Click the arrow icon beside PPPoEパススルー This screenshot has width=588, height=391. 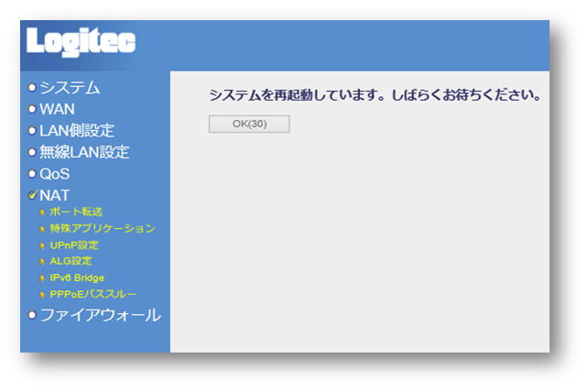click(x=42, y=295)
